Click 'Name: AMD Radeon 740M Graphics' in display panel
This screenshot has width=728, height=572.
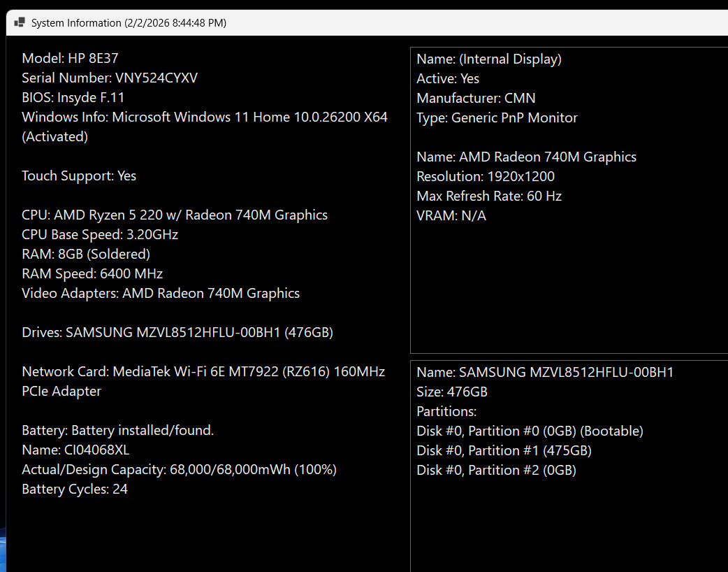[527, 157]
